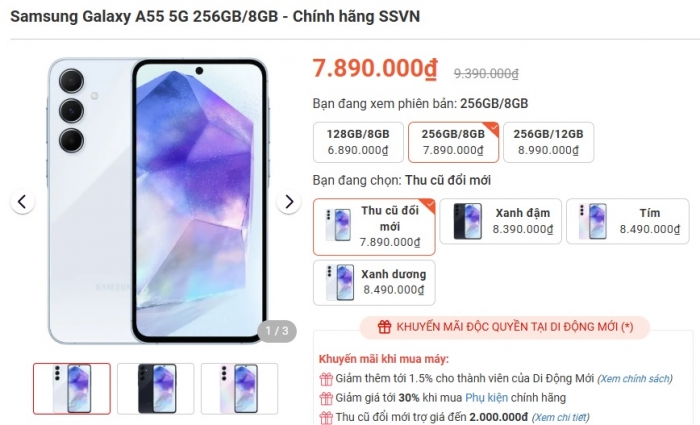Choose the Thu cũ đổi mới option
The height and width of the screenshot is (425, 700).
click(374, 227)
